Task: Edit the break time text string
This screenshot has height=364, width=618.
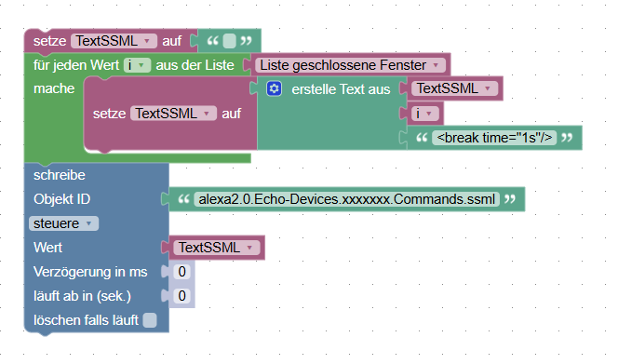Action: tap(494, 138)
